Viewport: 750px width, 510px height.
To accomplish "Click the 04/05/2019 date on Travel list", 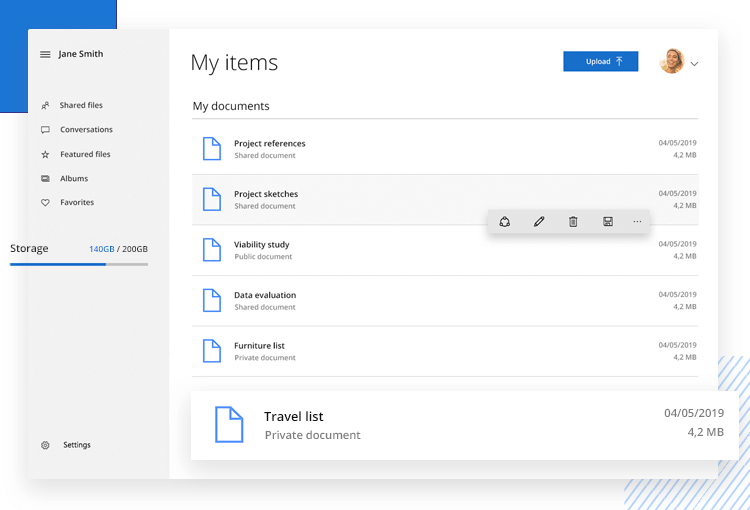I will [694, 413].
